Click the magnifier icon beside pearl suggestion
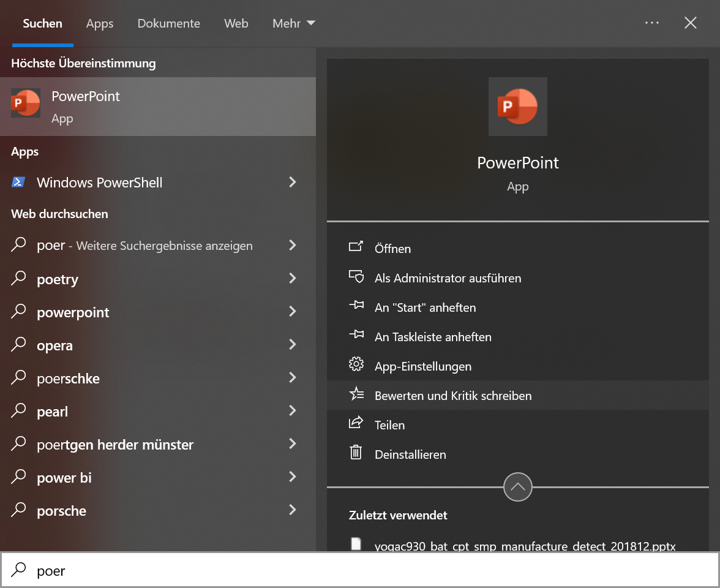The image size is (720, 588). point(18,410)
